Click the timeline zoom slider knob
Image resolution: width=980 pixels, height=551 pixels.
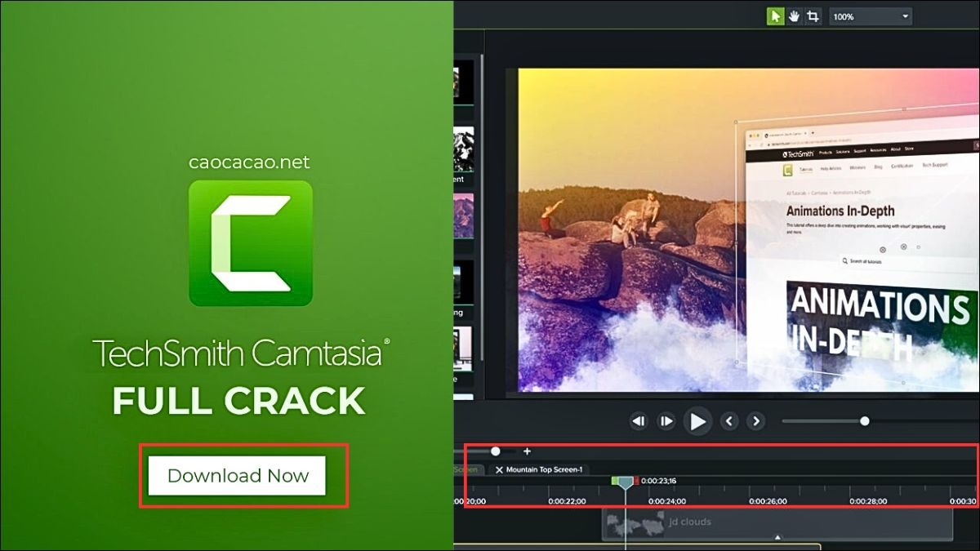click(495, 451)
